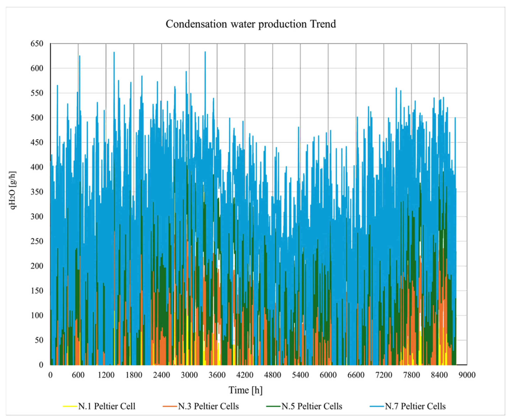This screenshot has height=420, width=510.
Task: Click the 100 tick label on the y-axis
Action: (37, 315)
